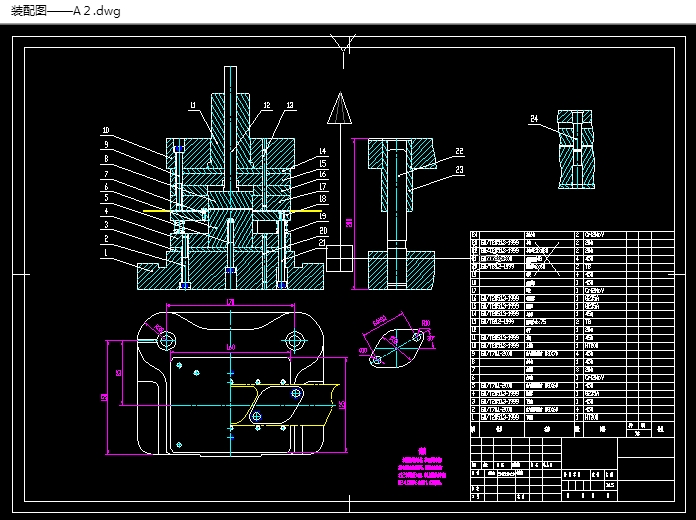Click the top-right guide hole in plan view
Screen dimensions: 696x520
point(294,340)
